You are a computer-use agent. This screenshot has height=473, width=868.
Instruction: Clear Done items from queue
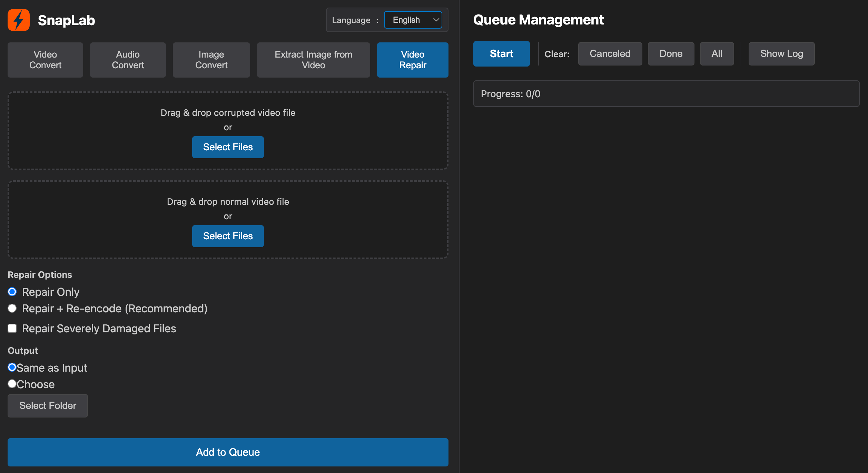pos(671,54)
